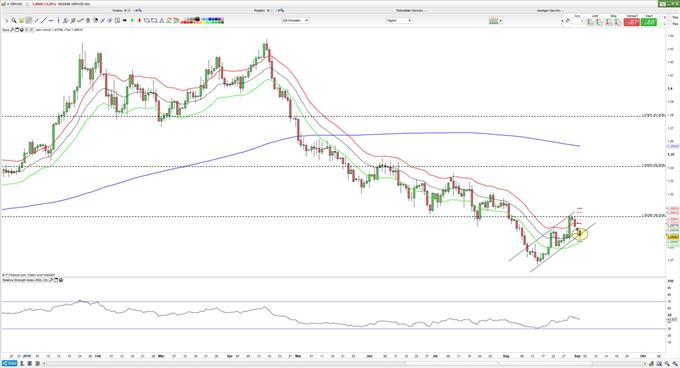Image resolution: width=680 pixels, height=368 pixels.
Task: Toggle the highlighted grid tool button
Action: tap(29, 20)
